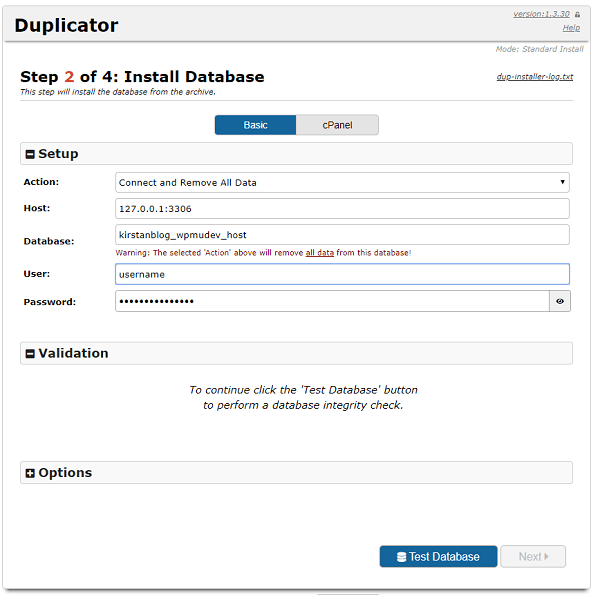Screen dimensions: 600x602
Task: Focus the Database name input field
Action: coord(342,235)
